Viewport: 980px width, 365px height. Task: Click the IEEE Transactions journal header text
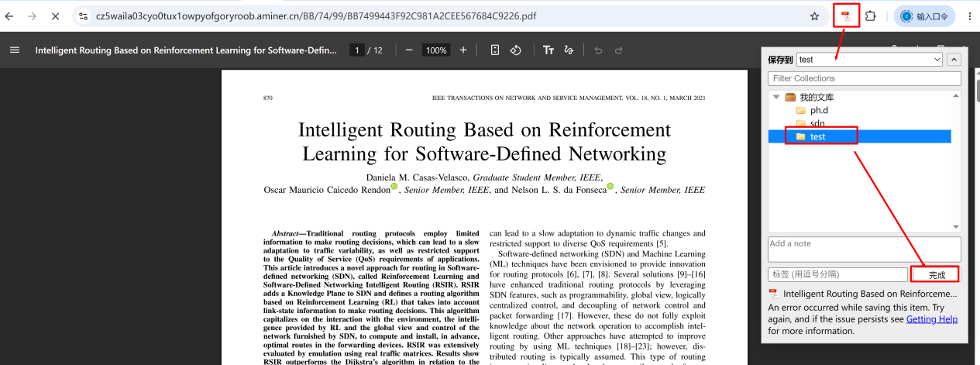click(568, 98)
